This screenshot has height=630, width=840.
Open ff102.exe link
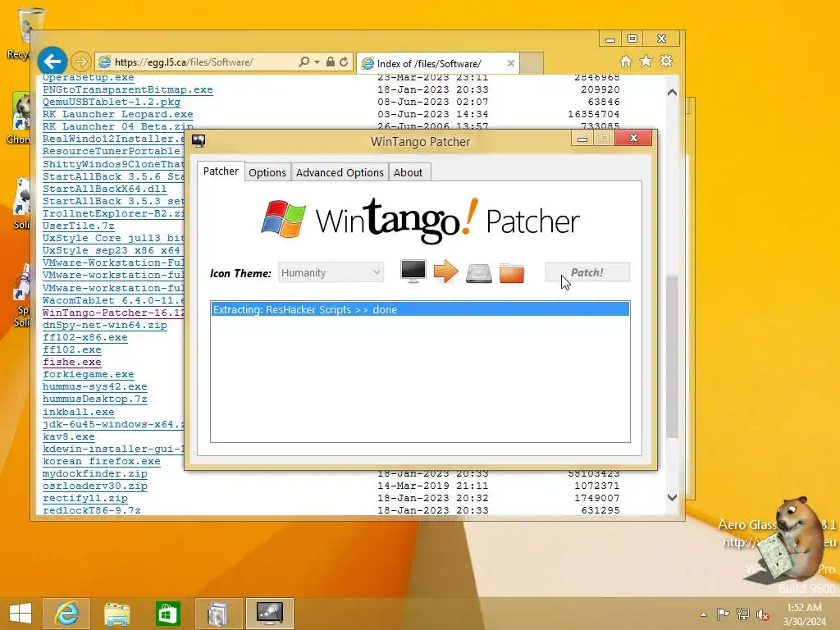coord(72,349)
